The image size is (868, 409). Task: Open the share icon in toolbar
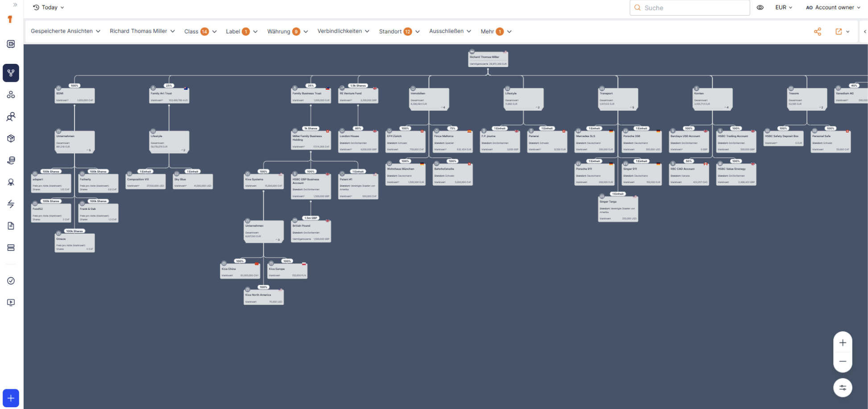817,32
